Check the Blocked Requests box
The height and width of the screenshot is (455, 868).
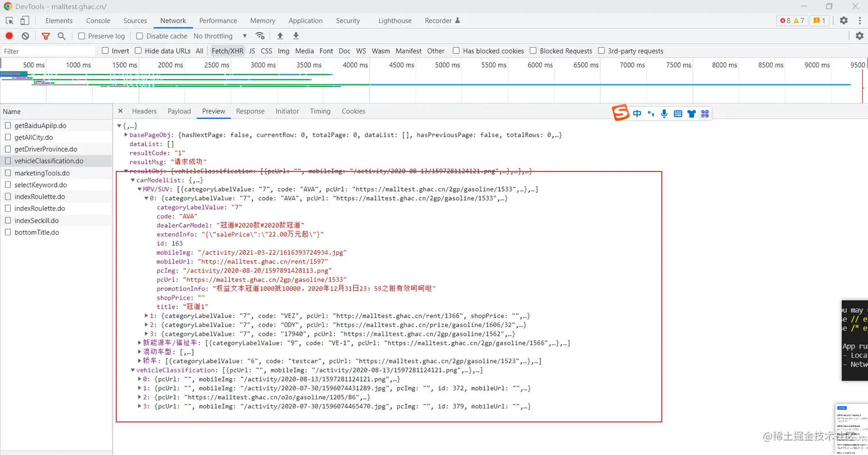pyautogui.click(x=533, y=50)
